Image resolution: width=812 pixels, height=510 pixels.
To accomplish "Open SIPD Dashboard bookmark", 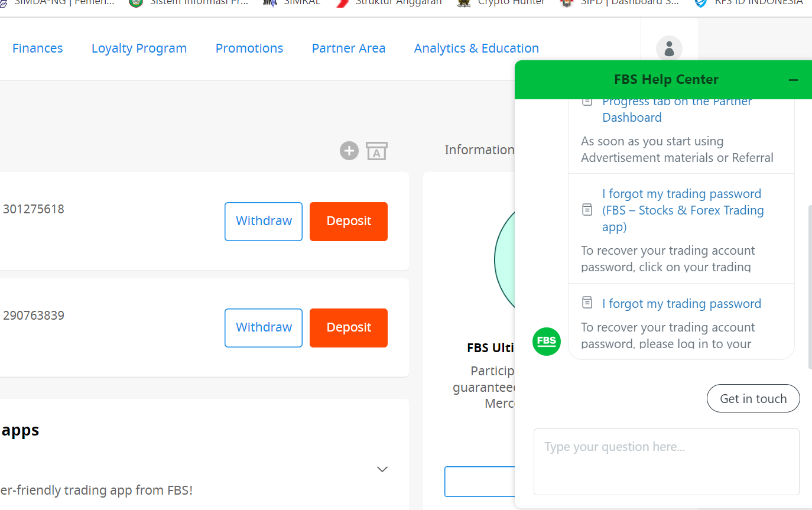I will 621,3.
